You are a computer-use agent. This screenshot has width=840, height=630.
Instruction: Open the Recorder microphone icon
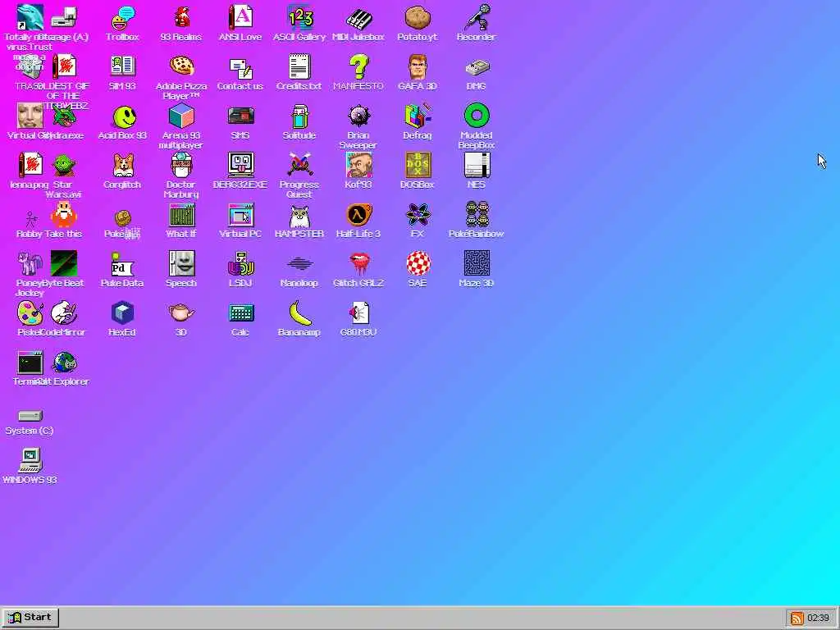coord(477,18)
